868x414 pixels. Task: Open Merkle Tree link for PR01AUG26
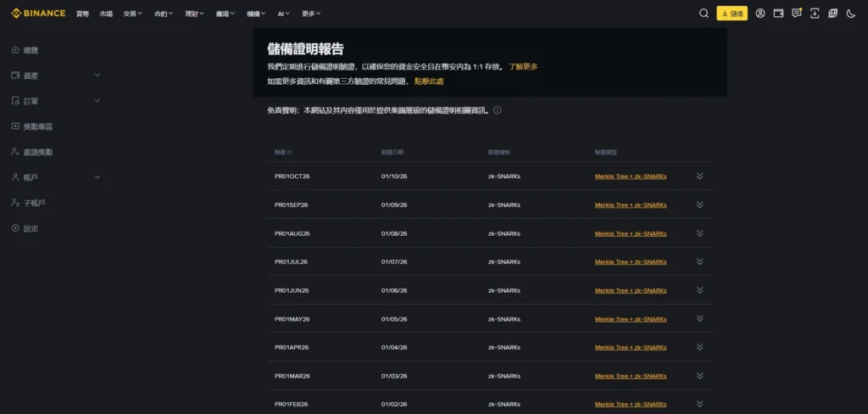(631, 233)
